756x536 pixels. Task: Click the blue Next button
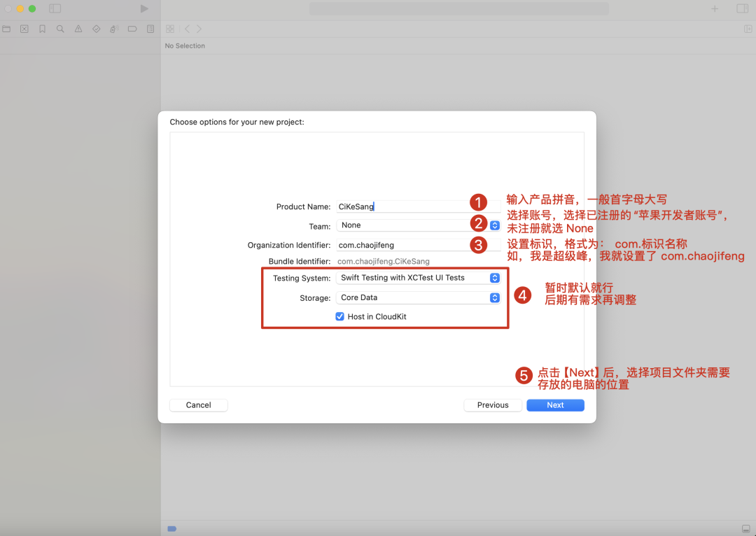pyautogui.click(x=555, y=405)
